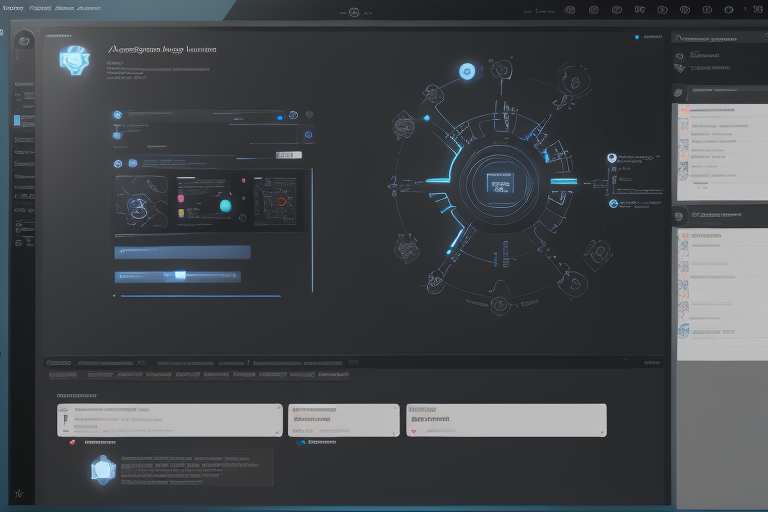Toggle the blue radio dot left of first input row
This screenshot has height=512, width=768.
coord(118,115)
